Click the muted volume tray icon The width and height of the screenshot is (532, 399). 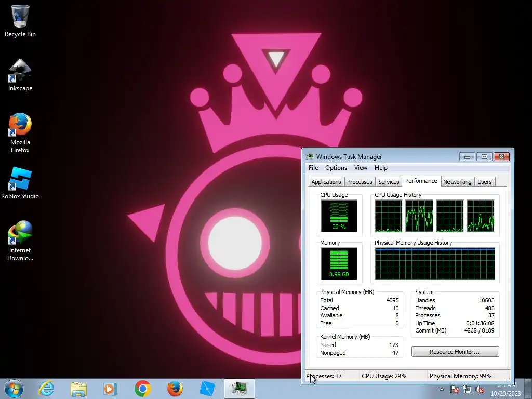[x=480, y=390]
